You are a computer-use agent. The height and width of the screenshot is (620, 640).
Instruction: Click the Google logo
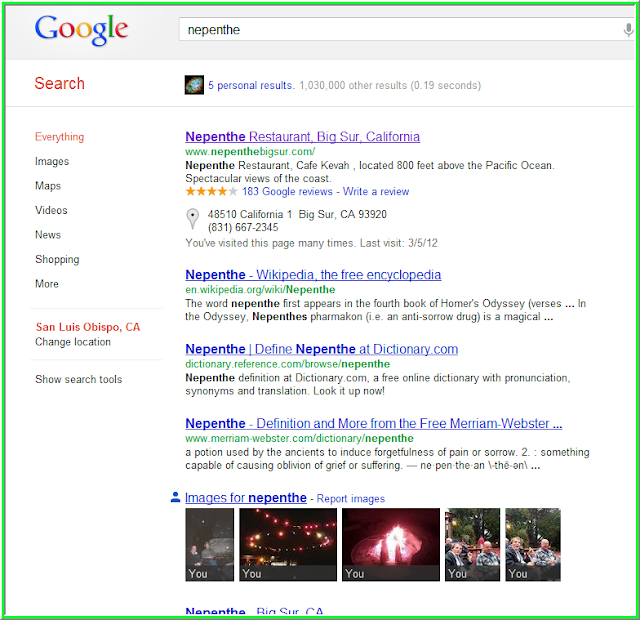(81, 30)
